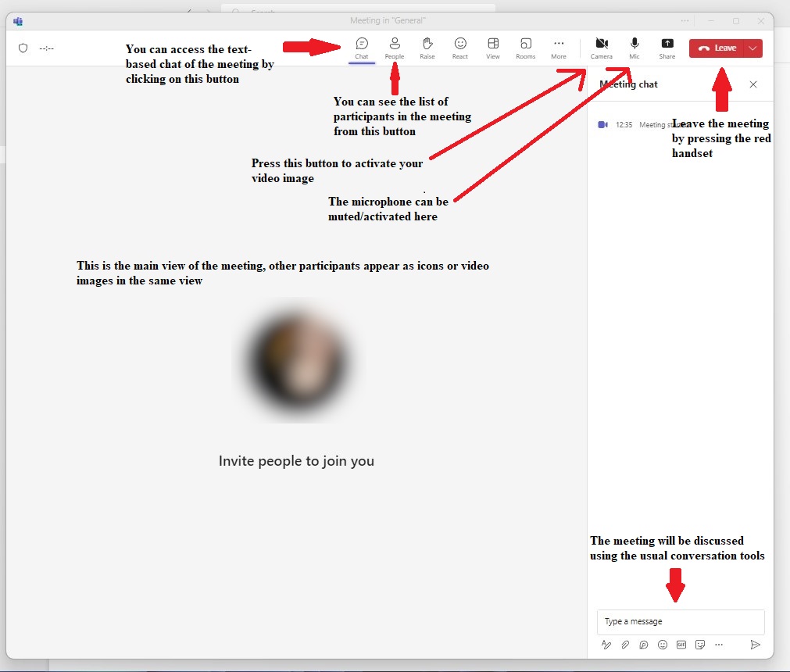The height and width of the screenshot is (672, 790).
Task: Open the More actions menu
Action: (558, 47)
